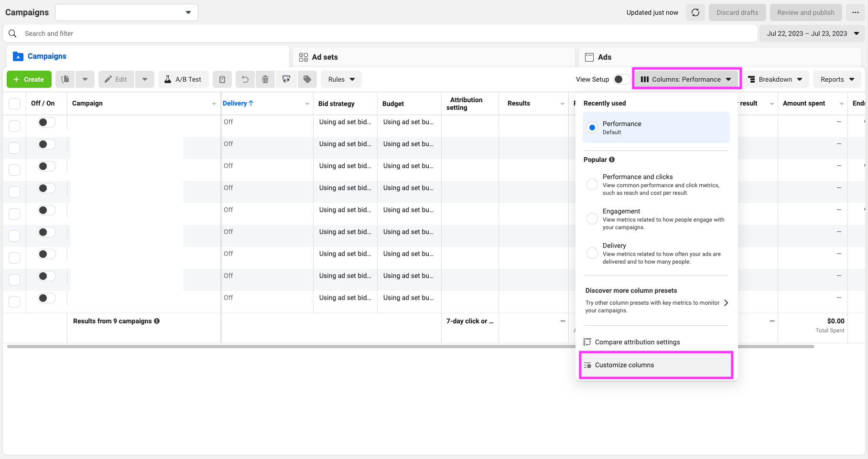Toggle the first campaign's on/off switch

(x=47, y=122)
